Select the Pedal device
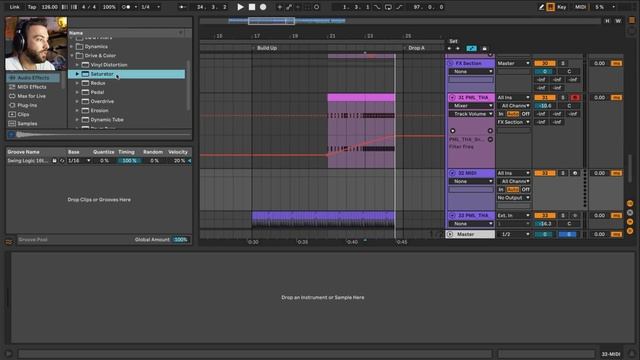640x360 pixels. (x=97, y=92)
